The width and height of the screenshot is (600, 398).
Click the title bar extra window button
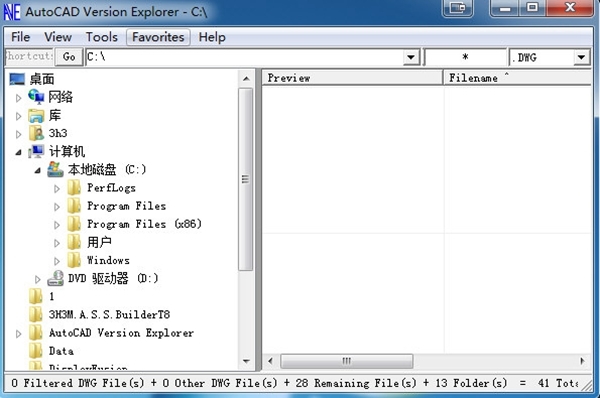coord(457,7)
